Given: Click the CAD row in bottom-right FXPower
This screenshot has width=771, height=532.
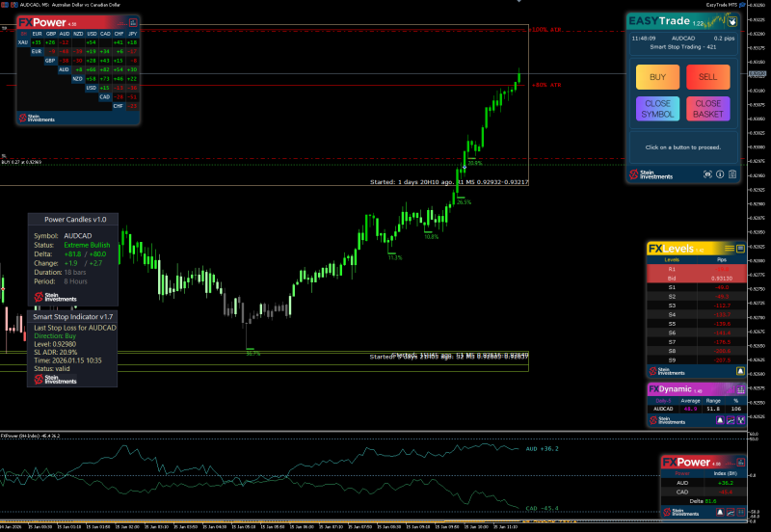Looking at the screenshot, I should tap(704, 492).
